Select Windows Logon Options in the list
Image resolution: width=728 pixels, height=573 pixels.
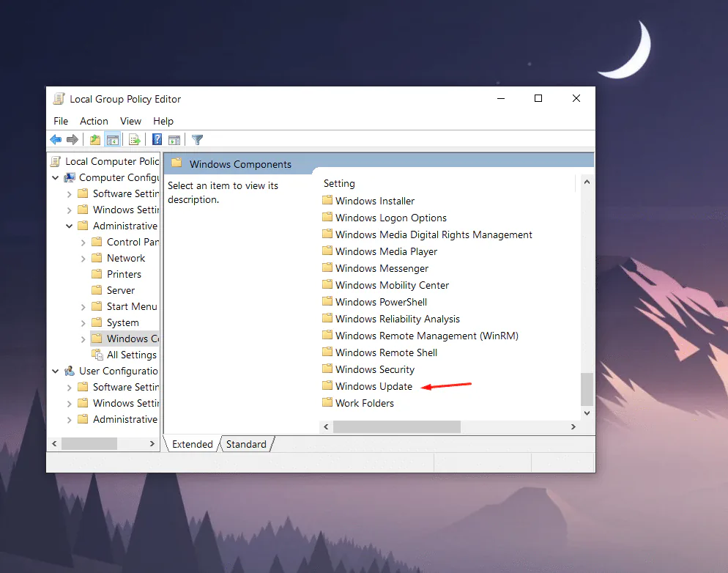391,218
